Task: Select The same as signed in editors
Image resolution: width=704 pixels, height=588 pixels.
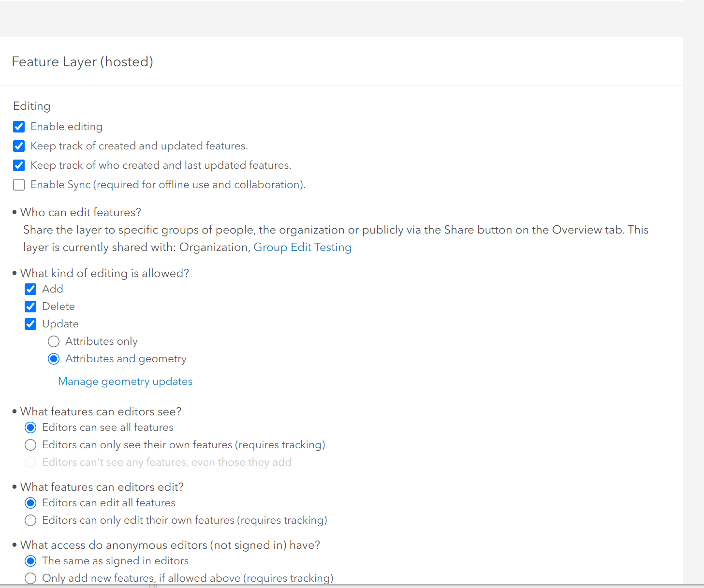Action: (x=30, y=561)
